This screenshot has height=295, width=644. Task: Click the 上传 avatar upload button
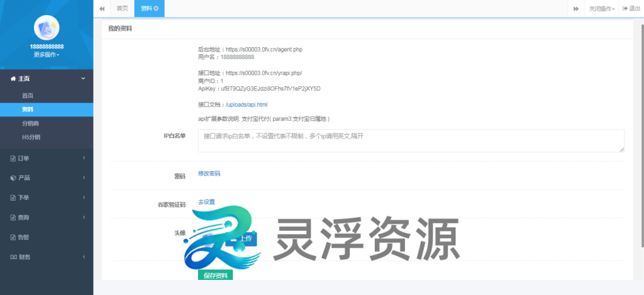click(x=241, y=238)
